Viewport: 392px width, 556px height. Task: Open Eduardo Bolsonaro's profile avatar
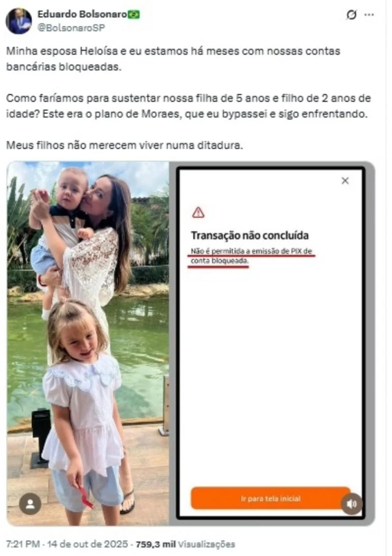18,21
